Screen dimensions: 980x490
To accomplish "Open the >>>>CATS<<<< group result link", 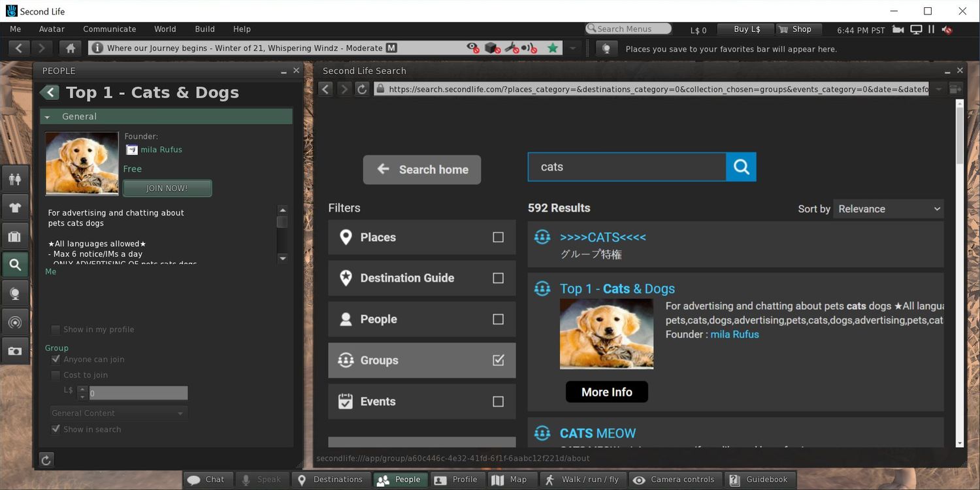I will [x=602, y=237].
